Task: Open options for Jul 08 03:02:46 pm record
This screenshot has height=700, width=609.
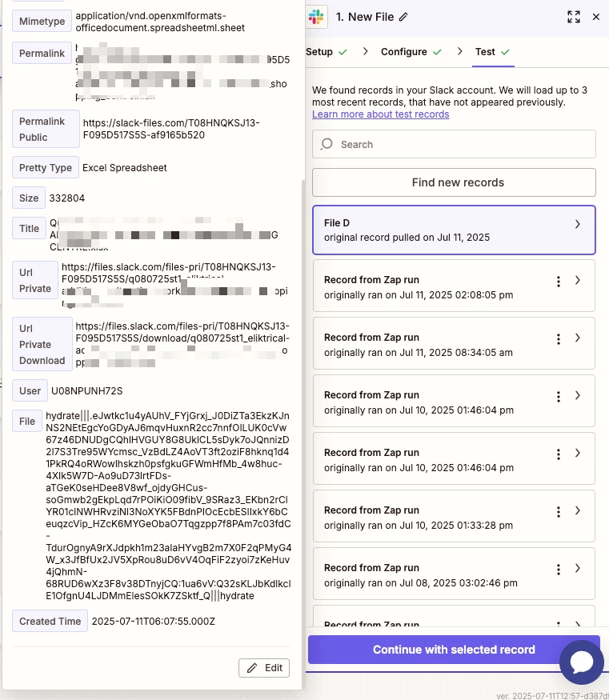Action: pyautogui.click(x=558, y=569)
